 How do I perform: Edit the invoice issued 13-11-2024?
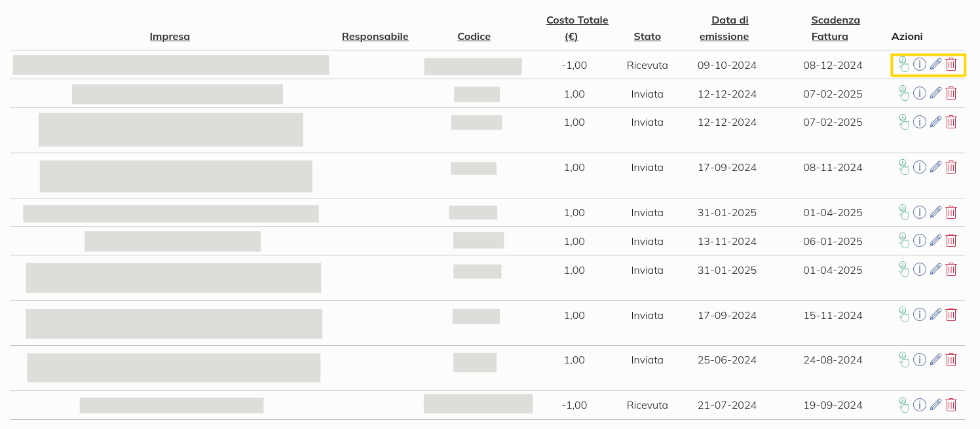point(935,240)
